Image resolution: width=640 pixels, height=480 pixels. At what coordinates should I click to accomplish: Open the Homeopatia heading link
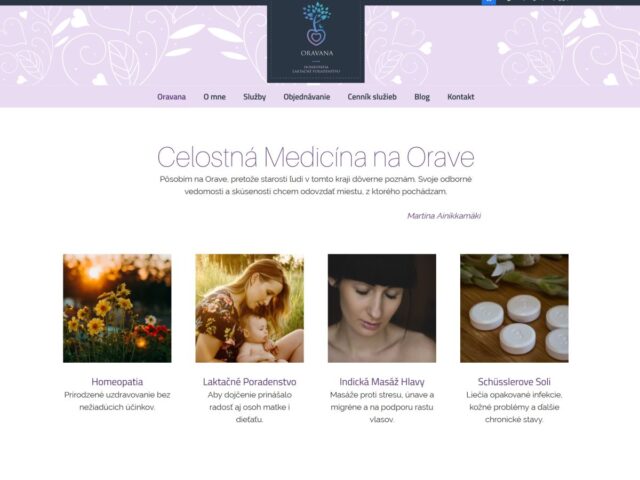click(117, 382)
